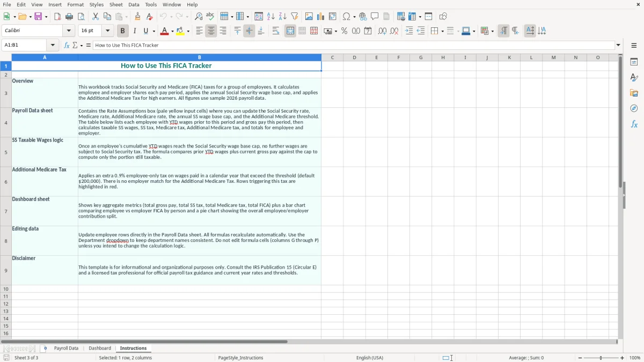
Task: Open the File menu
Action: [x=7, y=4]
